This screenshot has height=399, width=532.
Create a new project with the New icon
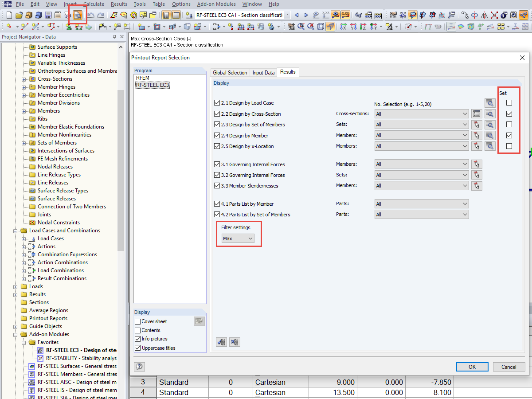(8, 15)
